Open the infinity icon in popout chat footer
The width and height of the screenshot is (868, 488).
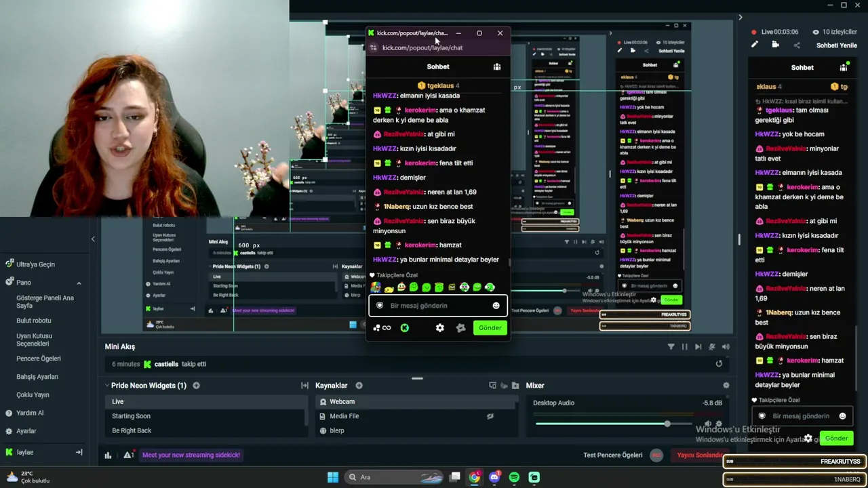click(x=387, y=328)
